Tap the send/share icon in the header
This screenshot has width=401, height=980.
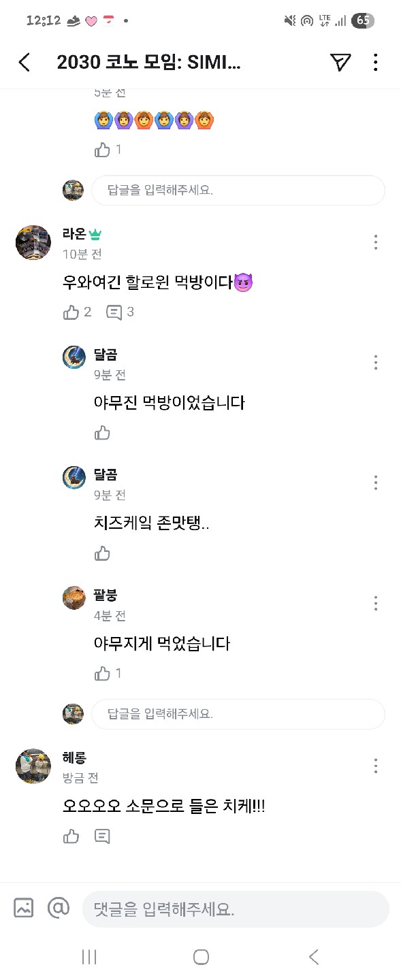(340, 62)
